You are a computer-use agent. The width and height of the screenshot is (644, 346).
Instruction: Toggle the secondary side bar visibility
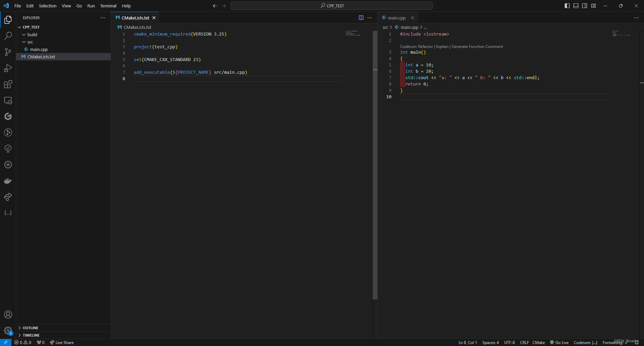point(585,6)
